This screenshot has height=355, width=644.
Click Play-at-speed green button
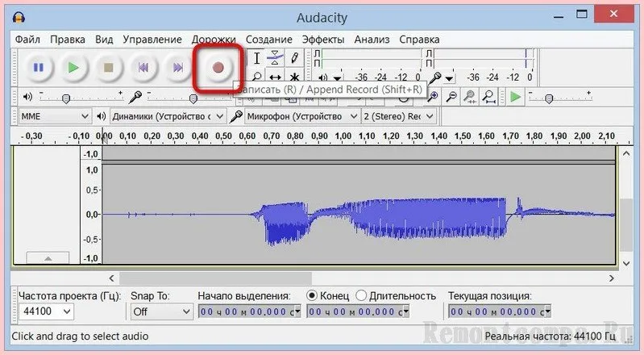tap(515, 97)
